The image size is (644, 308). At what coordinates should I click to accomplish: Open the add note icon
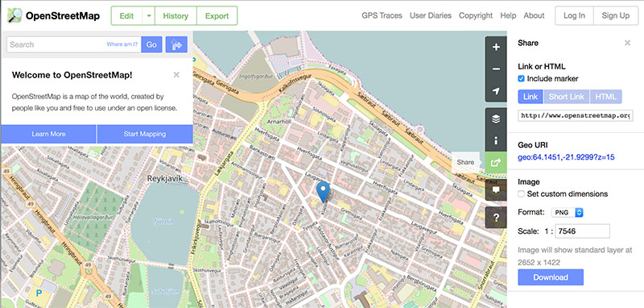[x=496, y=189]
